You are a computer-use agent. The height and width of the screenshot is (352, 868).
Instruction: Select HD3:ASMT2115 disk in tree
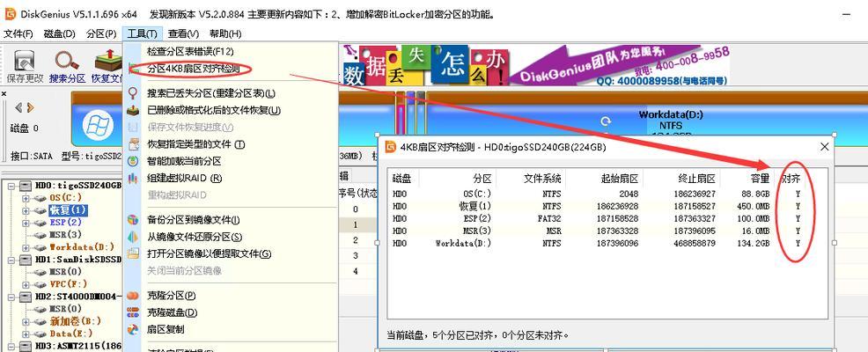[x=78, y=347]
